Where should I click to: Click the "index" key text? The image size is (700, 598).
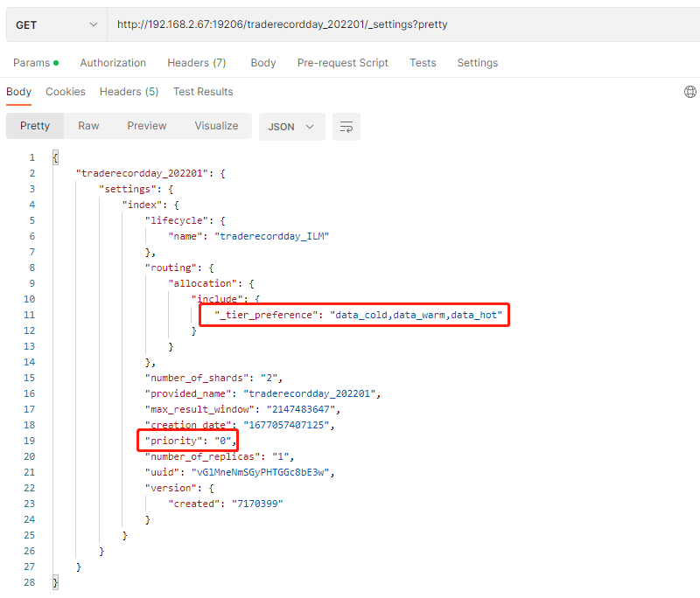(143, 205)
